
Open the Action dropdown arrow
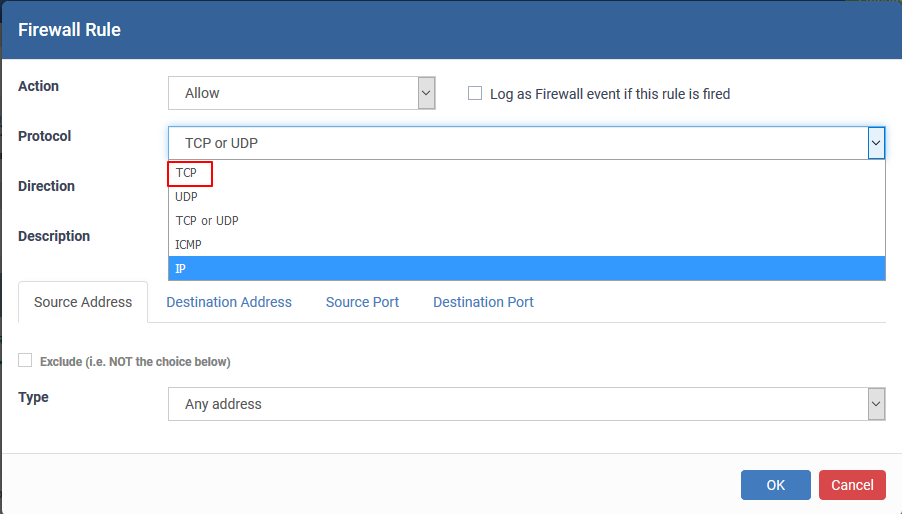426,93
